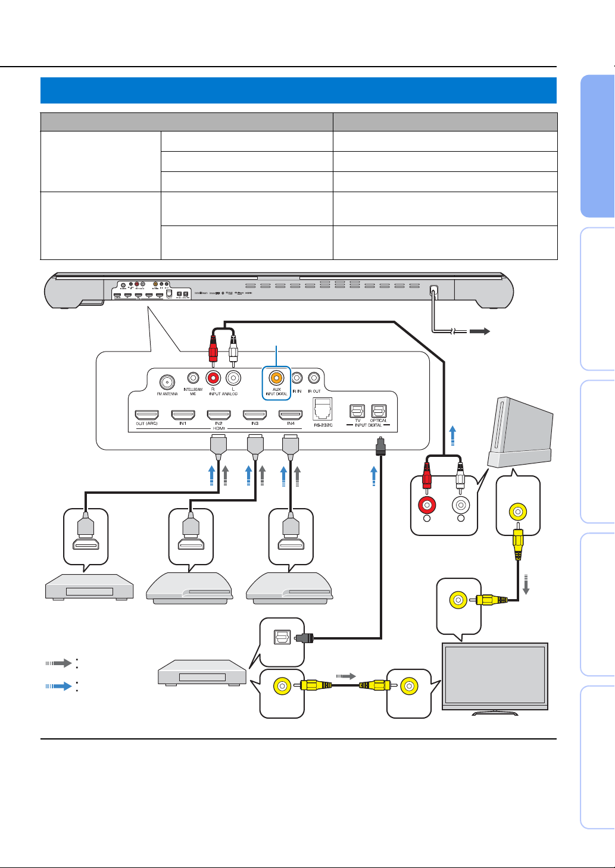This screenshot has width=615, height=868.
Task: Open the highlighted blue side tab
Action: 597,146
